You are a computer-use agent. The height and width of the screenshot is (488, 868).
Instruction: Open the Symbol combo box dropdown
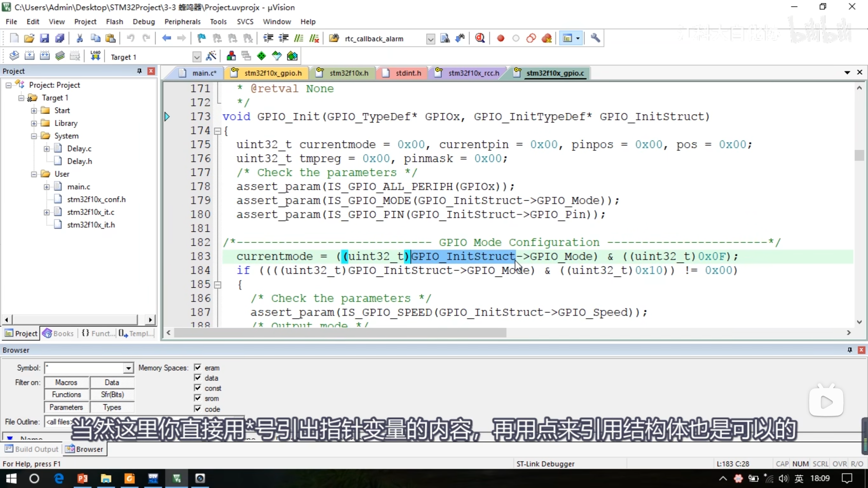128,368
